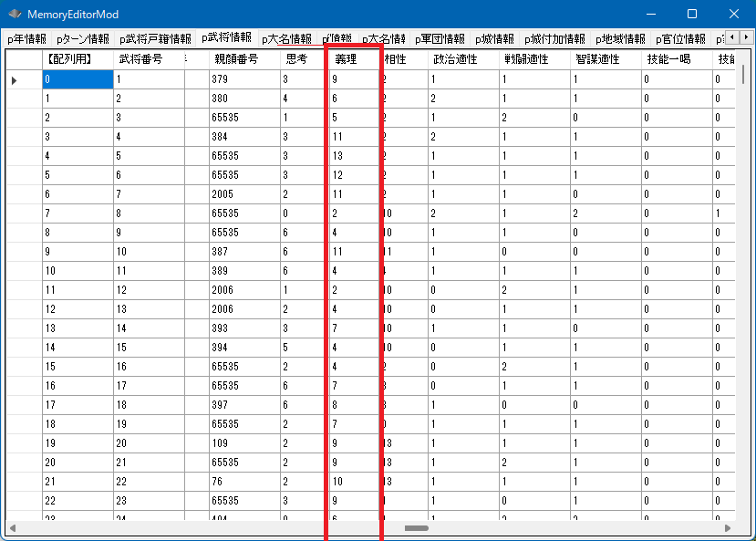Switch to the p官位情報 tab

pos(681,39)
